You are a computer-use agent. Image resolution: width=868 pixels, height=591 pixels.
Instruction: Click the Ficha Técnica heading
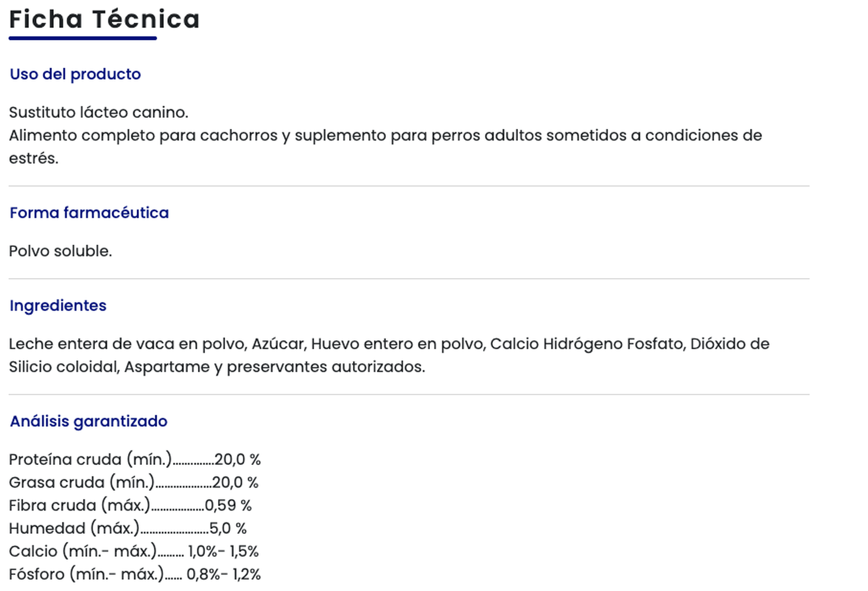click(104, 19)
